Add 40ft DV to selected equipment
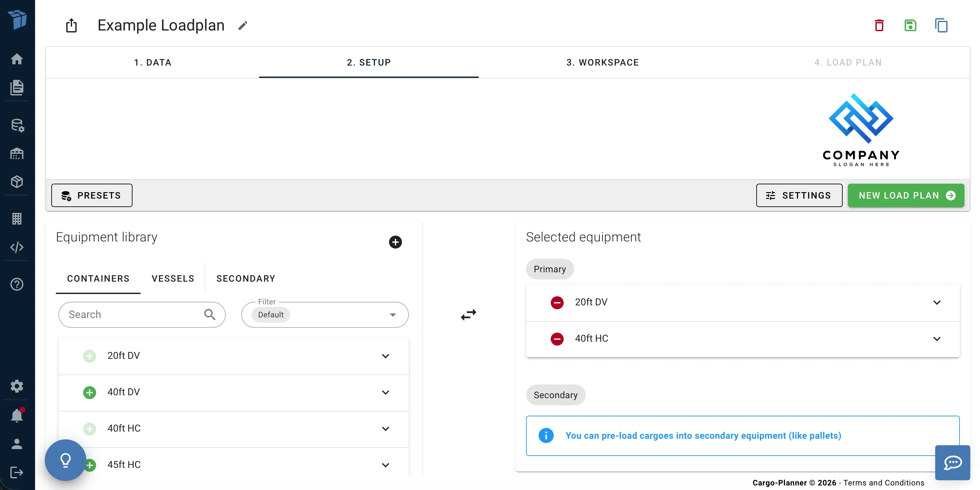This screenshot has height=490, width=980. [x=89, y=392]
